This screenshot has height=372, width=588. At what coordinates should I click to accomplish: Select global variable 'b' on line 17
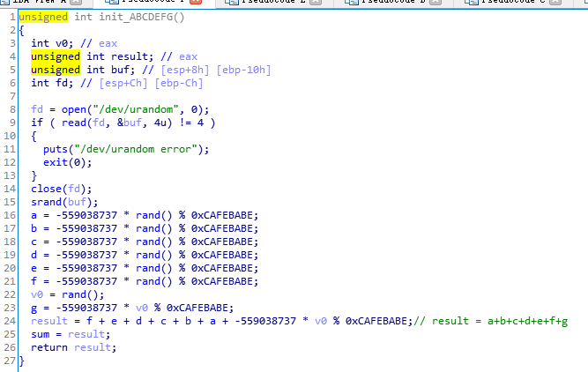[x=33, y=228]
